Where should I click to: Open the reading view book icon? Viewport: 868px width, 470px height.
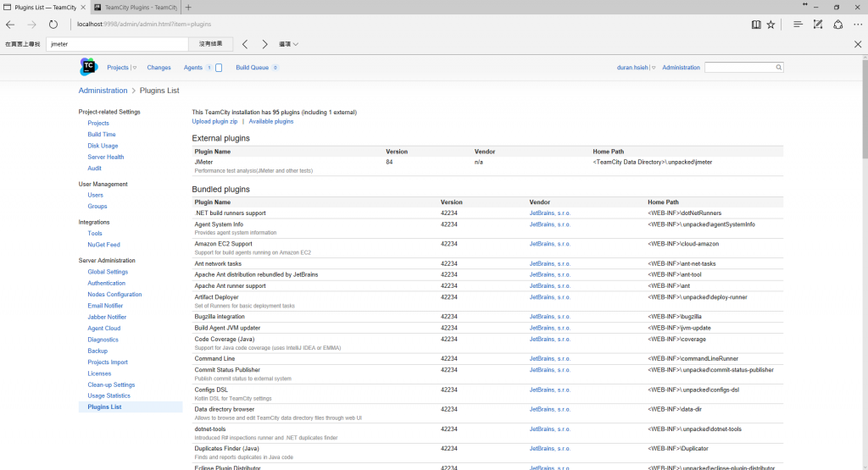pos(755,25)
